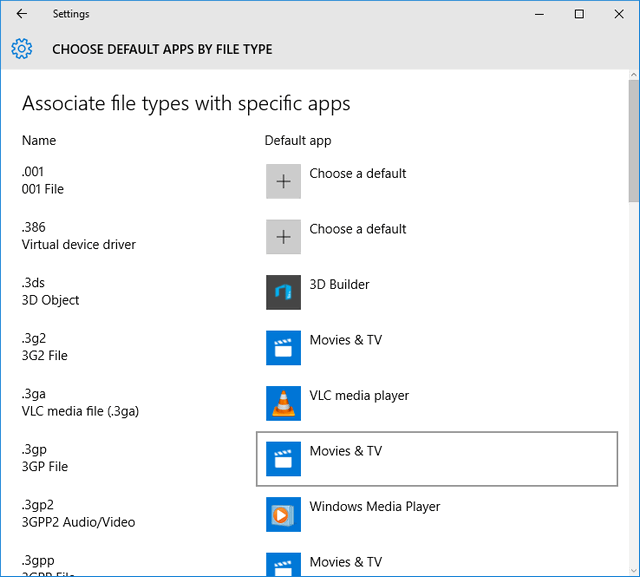Click the "001 File" description

43,189
